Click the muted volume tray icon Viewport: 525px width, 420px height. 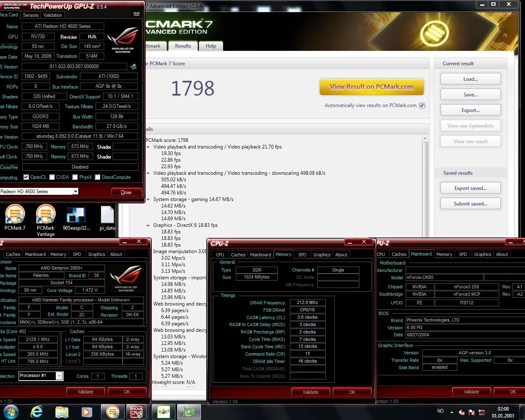point(461,412)
